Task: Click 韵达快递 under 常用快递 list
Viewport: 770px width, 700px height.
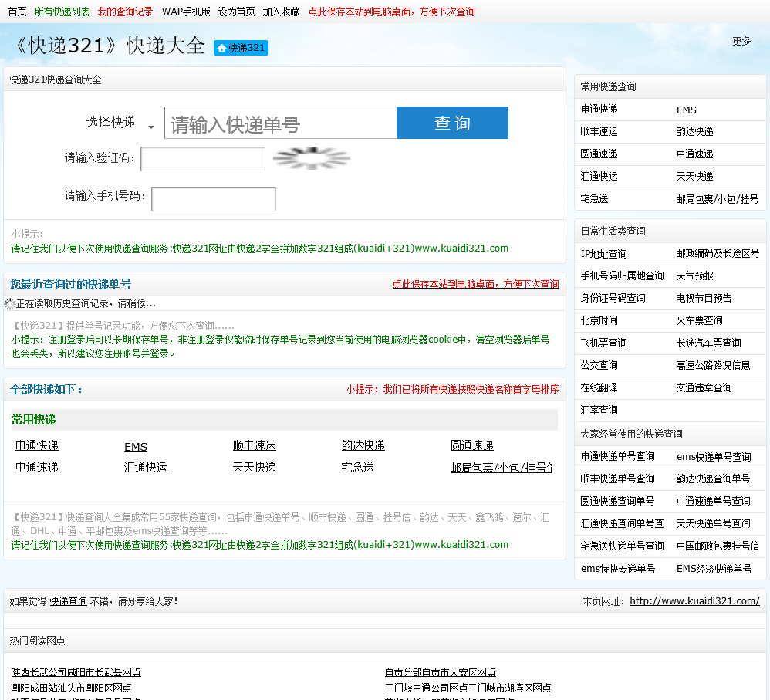Action: [x=363, y=445]
